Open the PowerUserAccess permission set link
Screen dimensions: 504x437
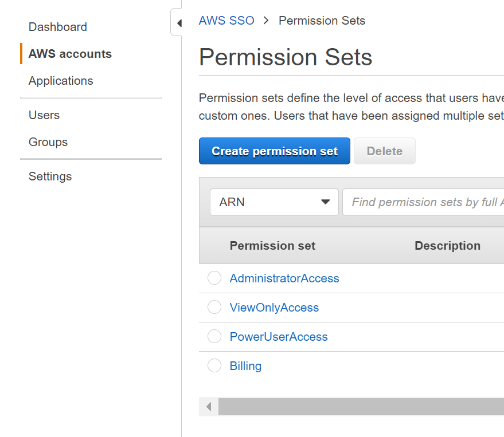click(x=279, y=337)
